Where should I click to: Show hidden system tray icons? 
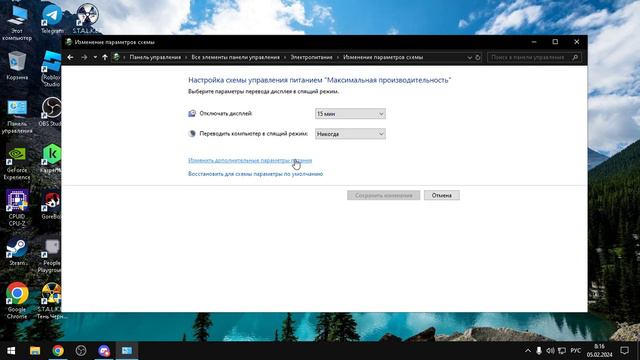tap(528, 351)
